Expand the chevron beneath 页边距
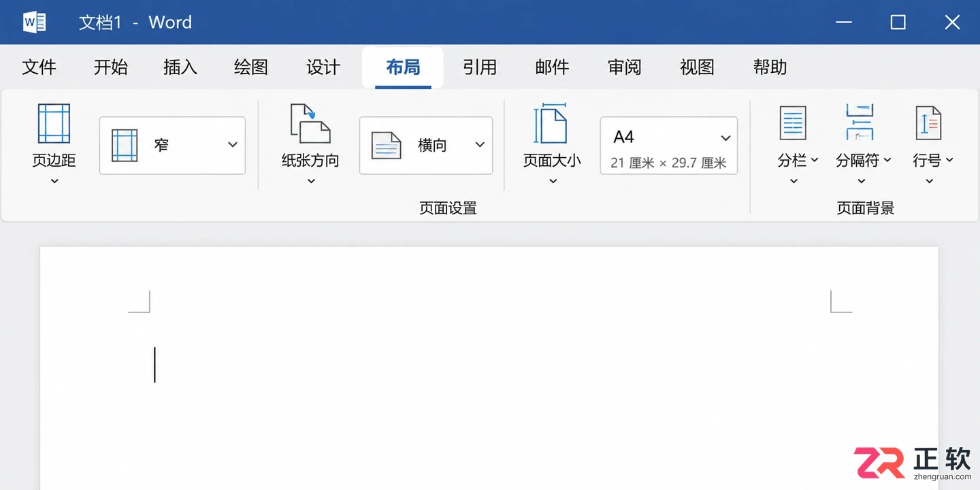 pos(54,181)
